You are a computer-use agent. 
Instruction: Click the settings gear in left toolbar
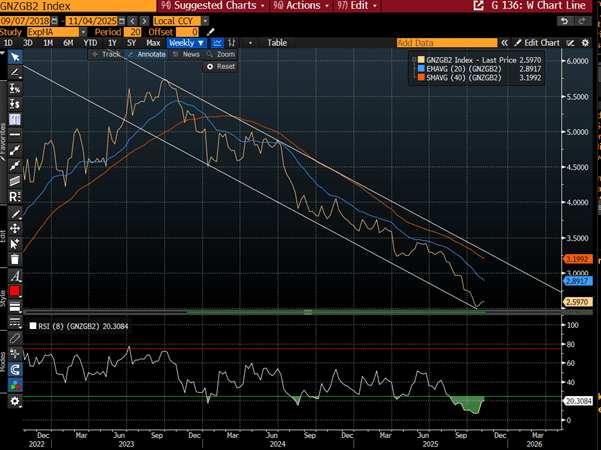pyautogui.click(x=16, y=401)
